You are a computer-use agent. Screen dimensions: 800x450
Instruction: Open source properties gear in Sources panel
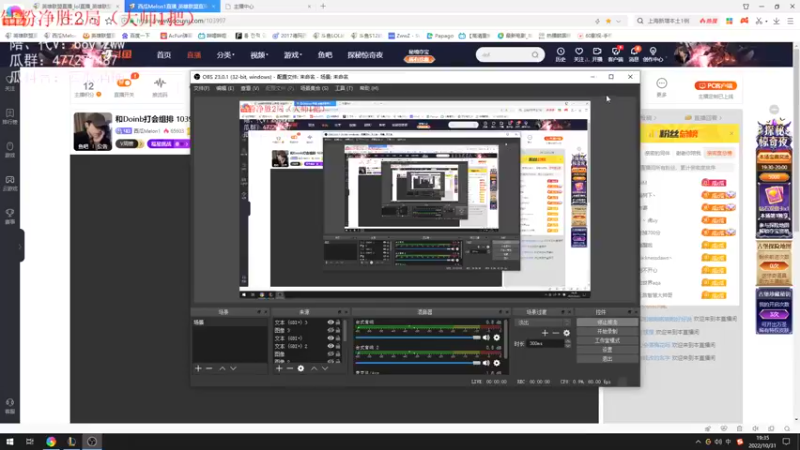(x=301, y=368)
